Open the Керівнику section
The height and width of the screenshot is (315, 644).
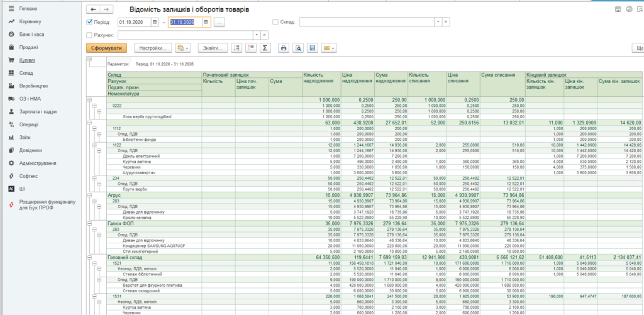pyautogui.click(x=30, y=21)
